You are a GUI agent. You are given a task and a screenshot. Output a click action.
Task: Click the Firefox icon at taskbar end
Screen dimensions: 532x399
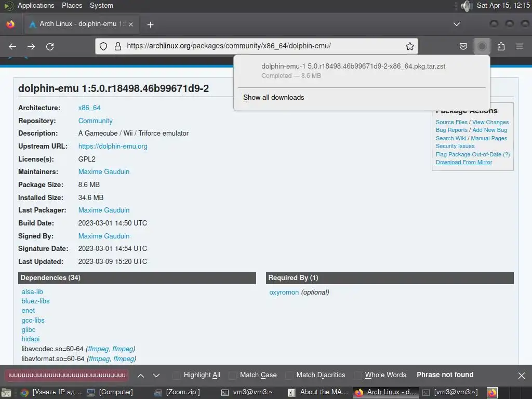[x=493, y=393]
